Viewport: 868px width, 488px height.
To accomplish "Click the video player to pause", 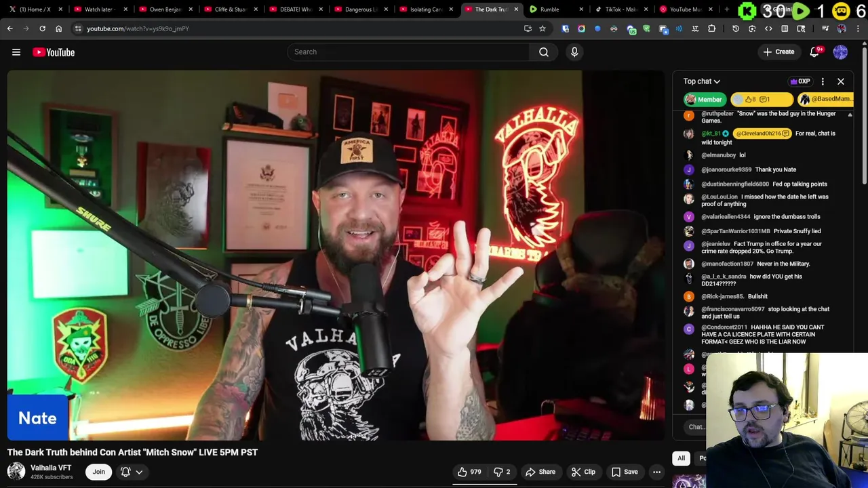I will [336, 256].
